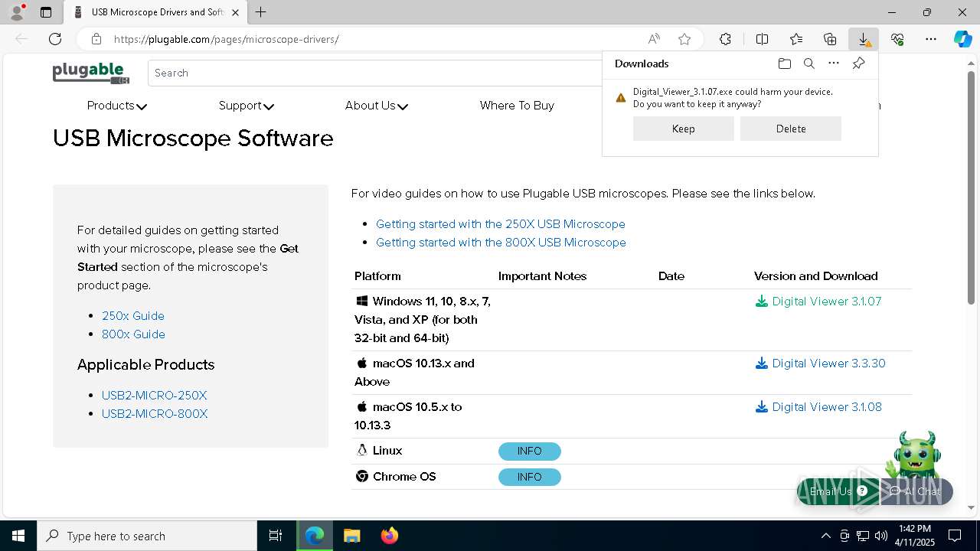Expand the About Us menu
This screenshot has width=980, height=551.
376,106
